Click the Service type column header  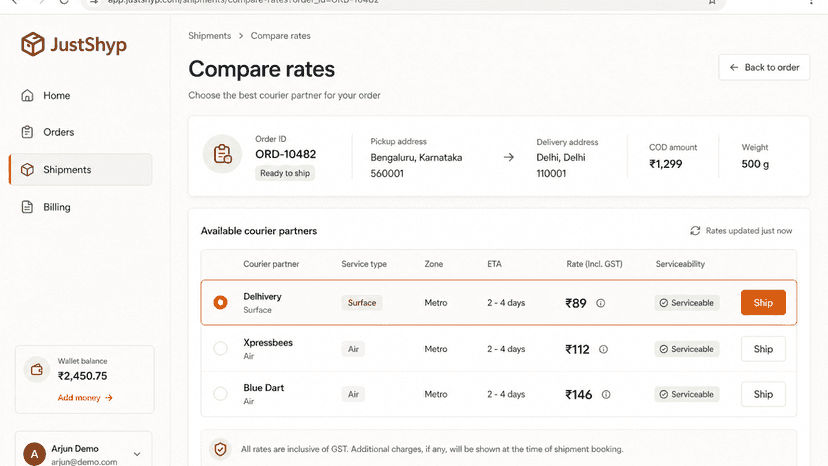(x=364, y=264)
